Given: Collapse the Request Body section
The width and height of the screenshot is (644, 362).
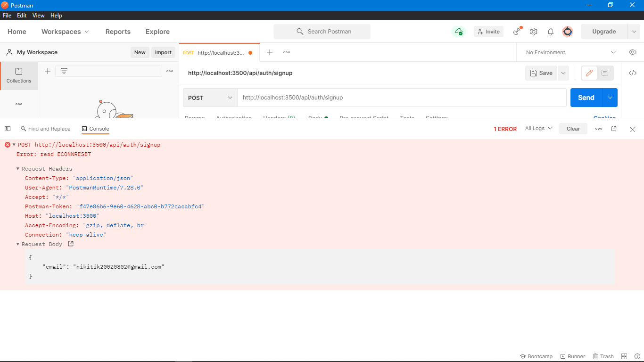Looking at the screenshot, I should pyautogui.click(x=18, y=244).
